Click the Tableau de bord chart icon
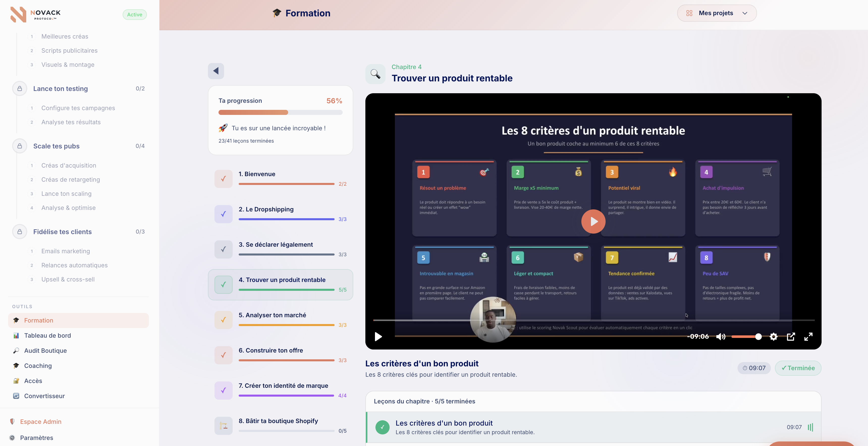Image resolution: width=868 pixels, height=446 pixels. pos(16,335)
